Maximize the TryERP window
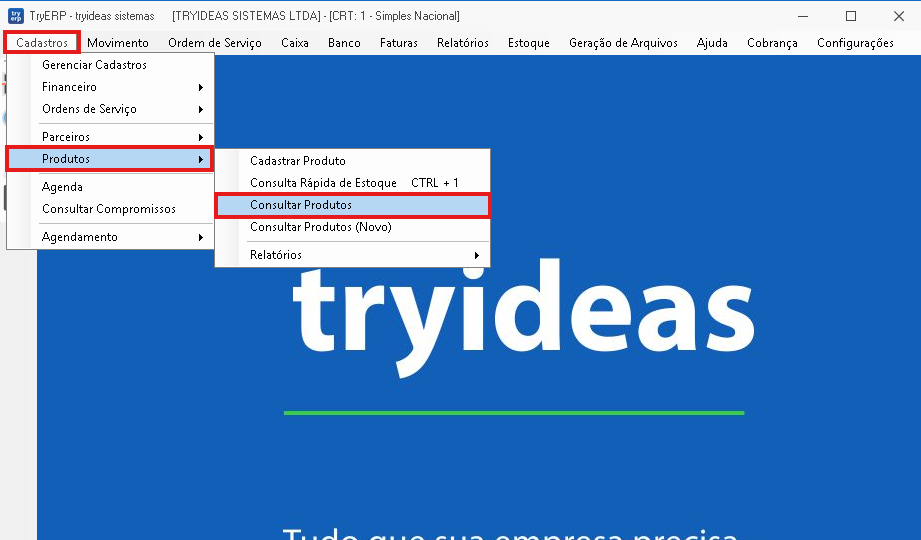 tap(851, 16)
